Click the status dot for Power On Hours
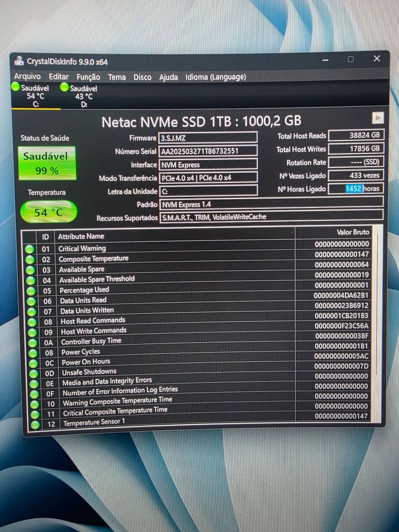The height and width of the screenshot is (532, 399). tap(33, 363)
